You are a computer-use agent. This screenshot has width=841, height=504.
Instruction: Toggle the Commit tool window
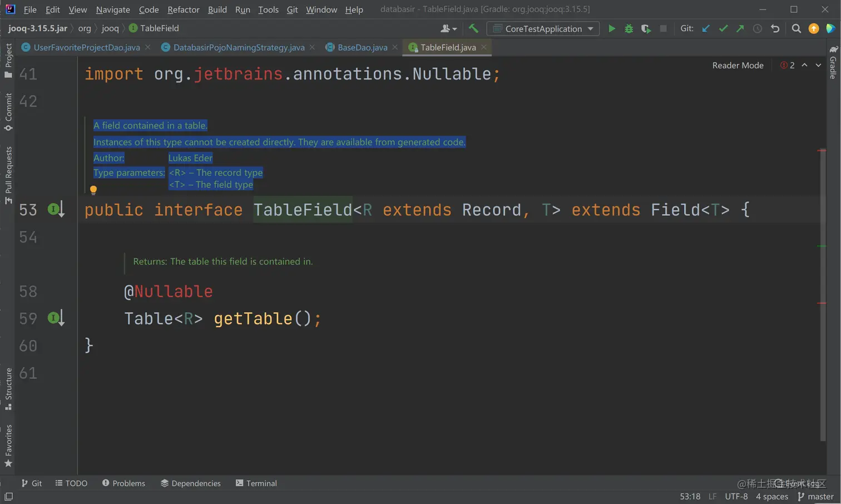point(8,112)
